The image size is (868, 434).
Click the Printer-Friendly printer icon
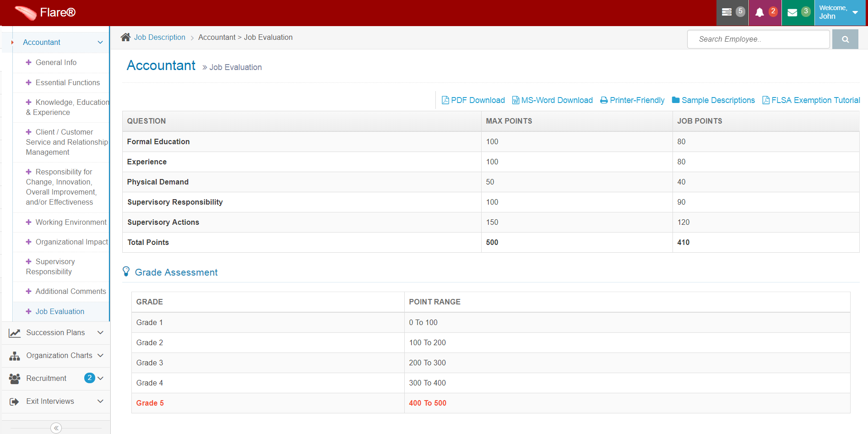(x=604, y=100)
